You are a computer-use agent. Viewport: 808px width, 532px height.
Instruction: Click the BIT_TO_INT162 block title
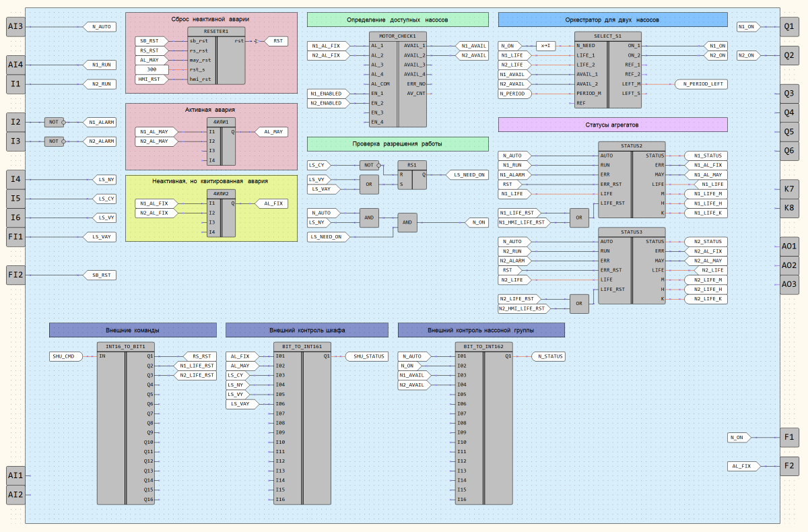[483, 346]
